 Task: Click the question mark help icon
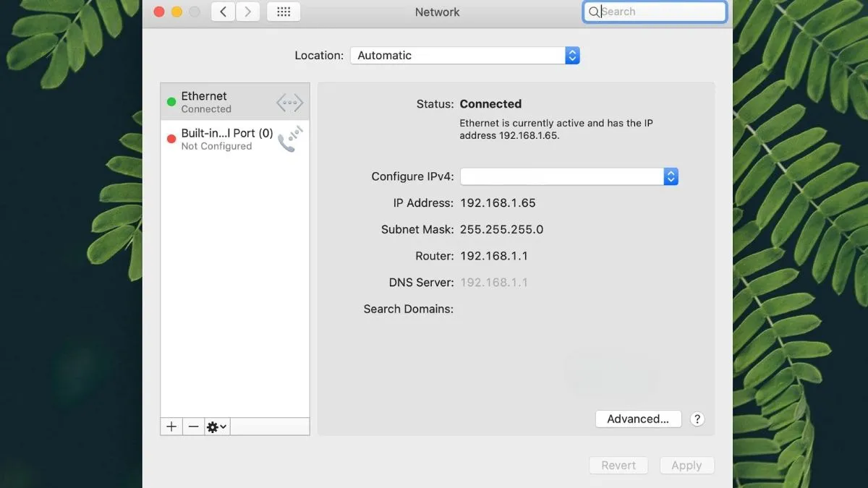click(697, 419)
